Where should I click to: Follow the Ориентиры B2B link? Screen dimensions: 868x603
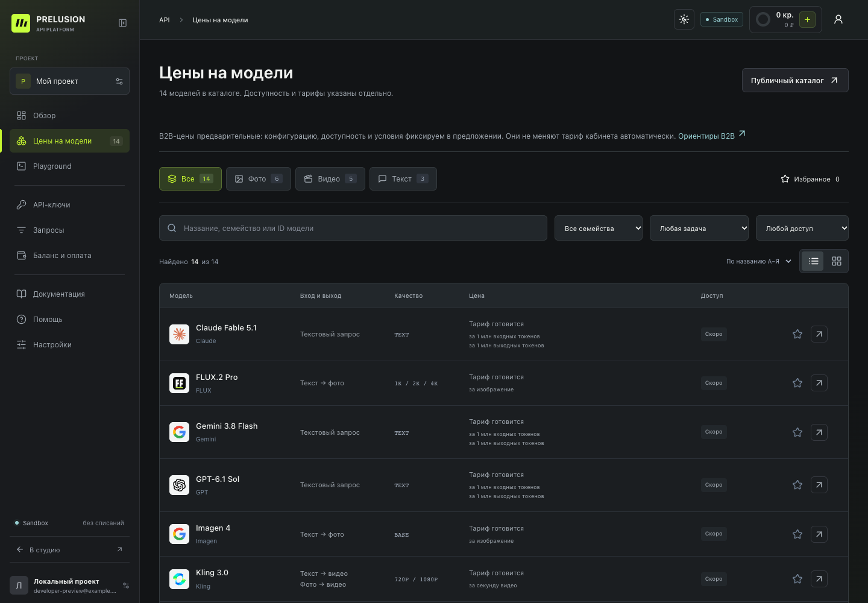pos(712,136)
